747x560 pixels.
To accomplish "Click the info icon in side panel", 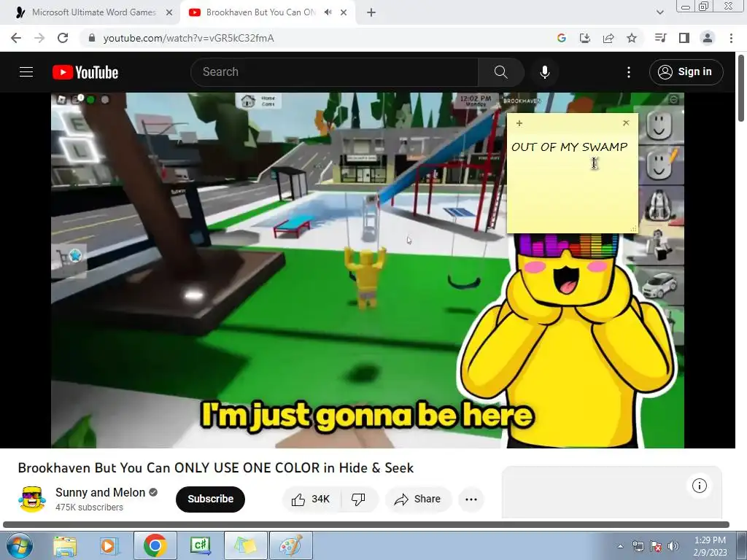I will [700, 486].
